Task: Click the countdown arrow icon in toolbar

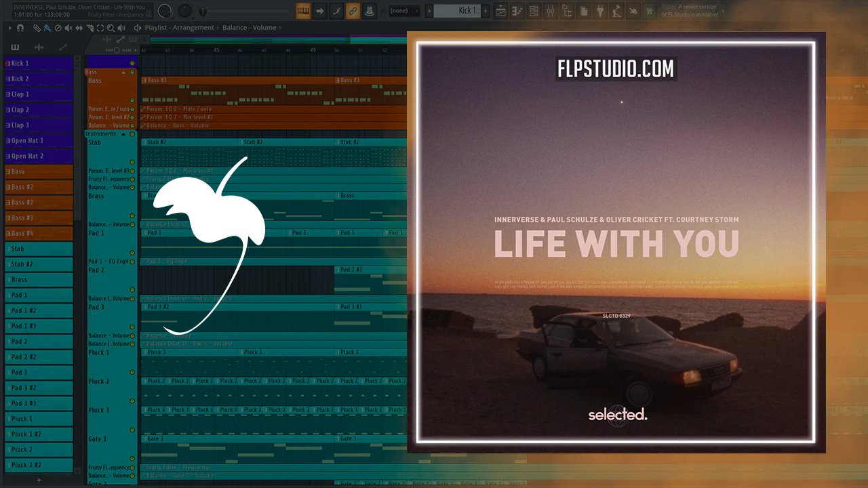Action: tap(320, 11)
